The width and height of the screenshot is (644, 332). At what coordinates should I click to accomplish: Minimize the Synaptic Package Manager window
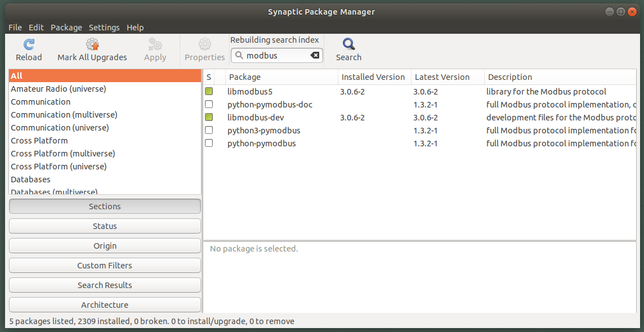pyautogui.click(x=610, y=12)
